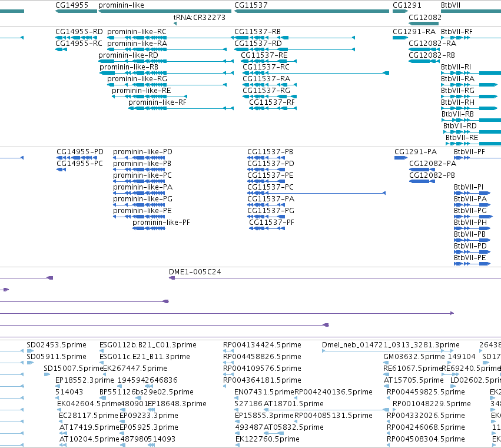Select transcript prominin-like-RA

click(137, 44)
